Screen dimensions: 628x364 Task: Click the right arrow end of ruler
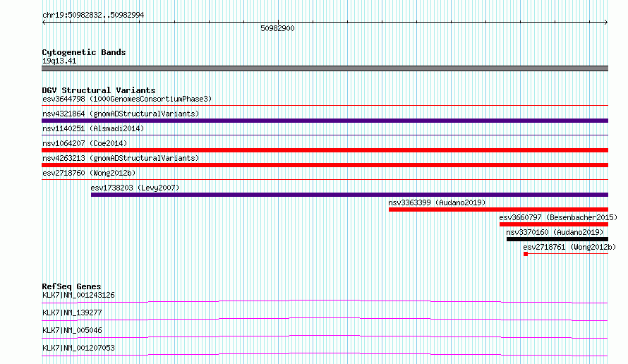click(x=605, y=23)
